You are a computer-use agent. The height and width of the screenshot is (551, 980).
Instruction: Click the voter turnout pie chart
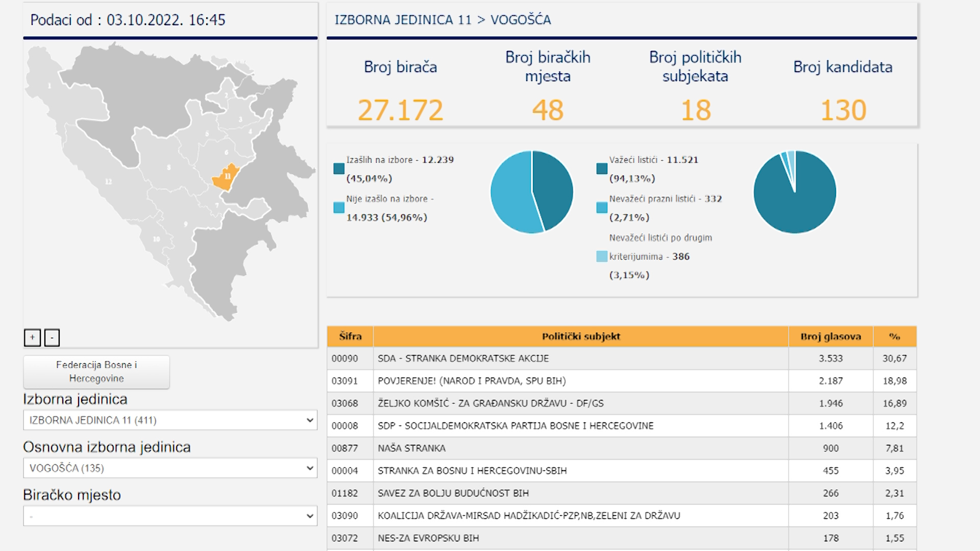pyautogui.click(x=531, y=192)
